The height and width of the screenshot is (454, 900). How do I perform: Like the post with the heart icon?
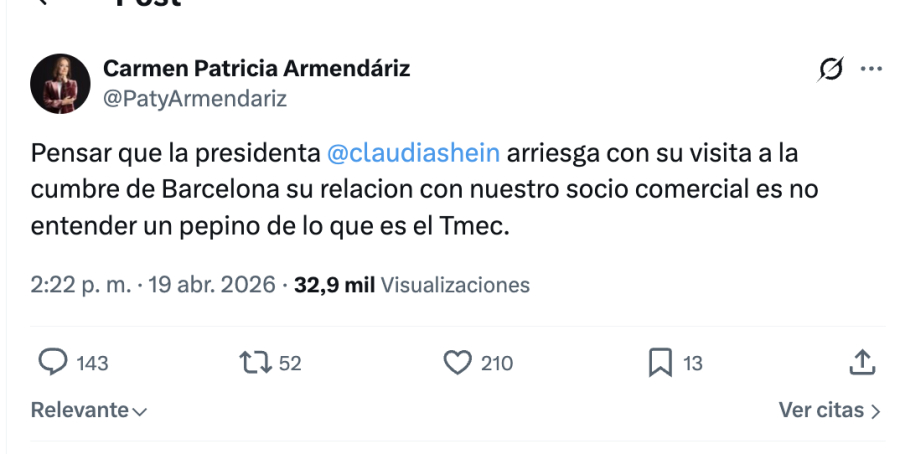pyautogui.click(x=457, y=363)
